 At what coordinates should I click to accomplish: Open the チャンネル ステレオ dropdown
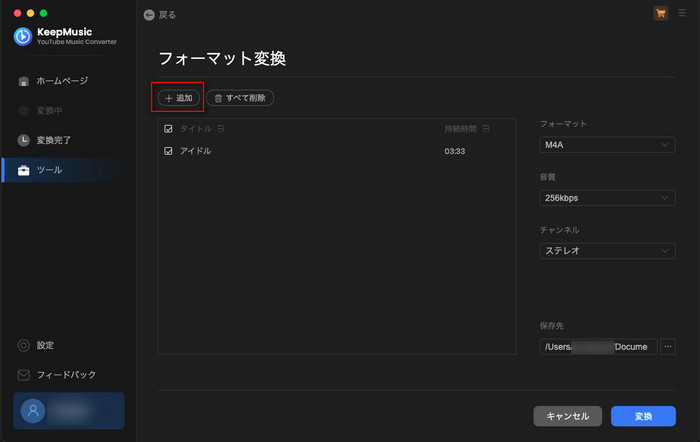607,251
